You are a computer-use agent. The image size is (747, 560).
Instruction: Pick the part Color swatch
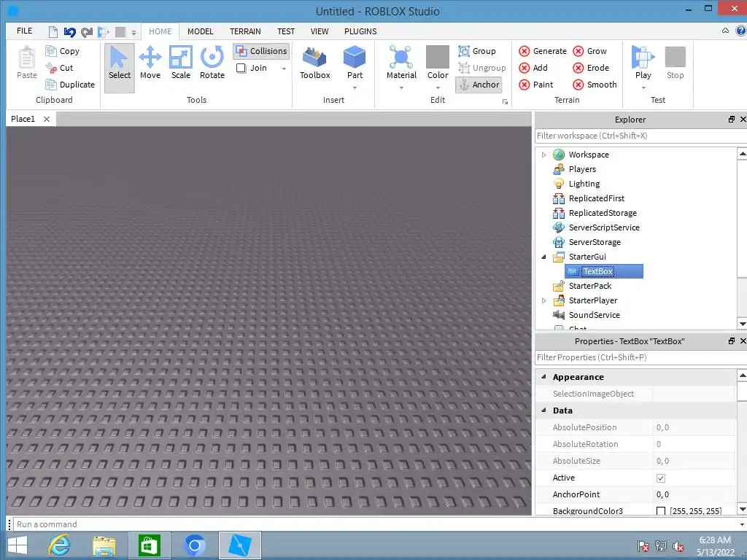click(438, 57)
